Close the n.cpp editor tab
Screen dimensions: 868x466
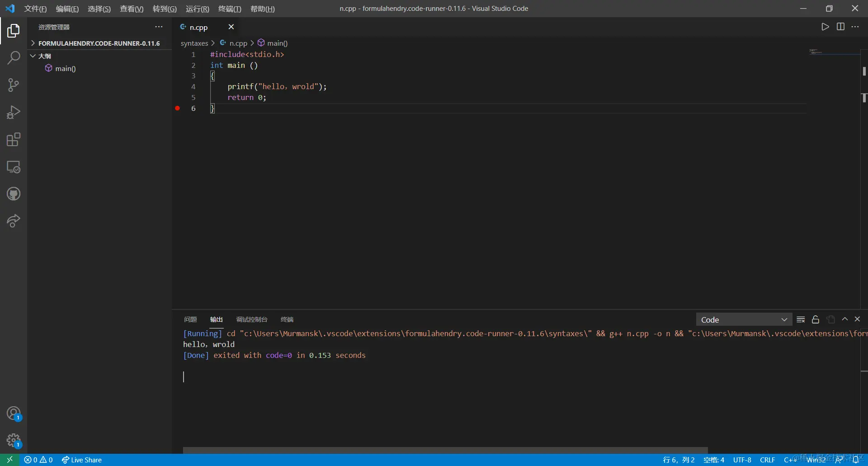[x=231, y=27]
